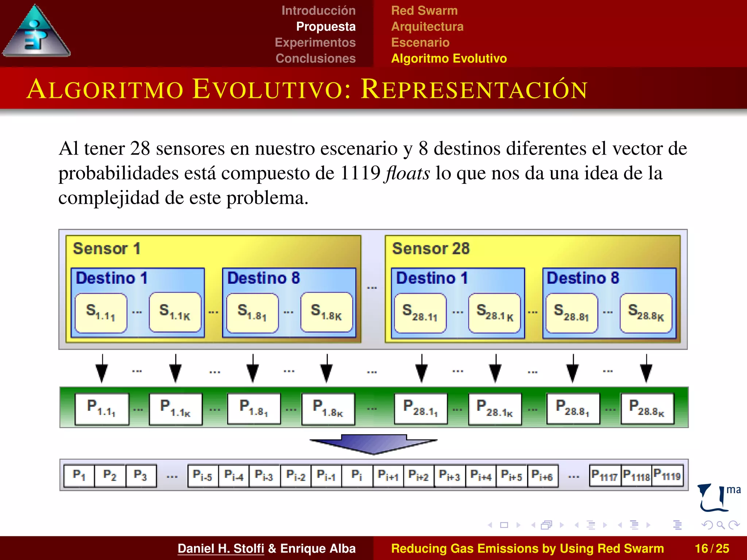
Task: Click the P1117 cell in the vector
Action: click(605, 475)
